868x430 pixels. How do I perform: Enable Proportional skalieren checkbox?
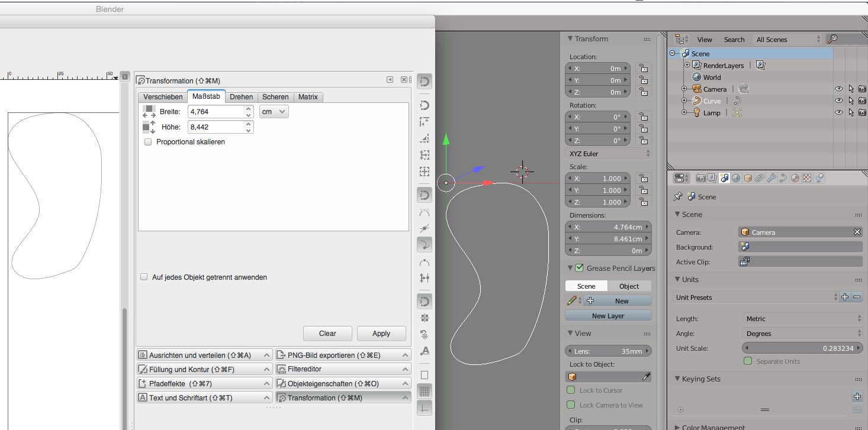pyautogui.click(x=148, y=142)
